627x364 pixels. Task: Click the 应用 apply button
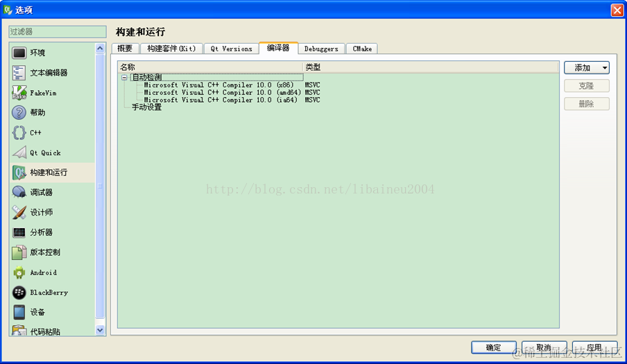pos(594,347)
